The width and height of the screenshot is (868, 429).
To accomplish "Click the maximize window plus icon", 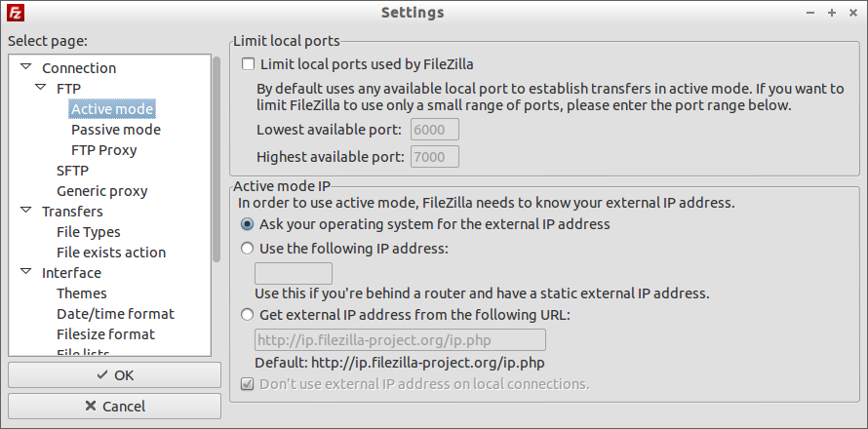I will point(832,13).
